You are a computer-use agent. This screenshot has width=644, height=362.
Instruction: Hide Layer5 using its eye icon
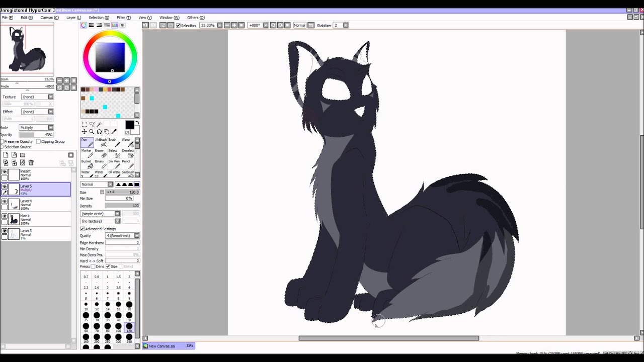pos(5,187)
